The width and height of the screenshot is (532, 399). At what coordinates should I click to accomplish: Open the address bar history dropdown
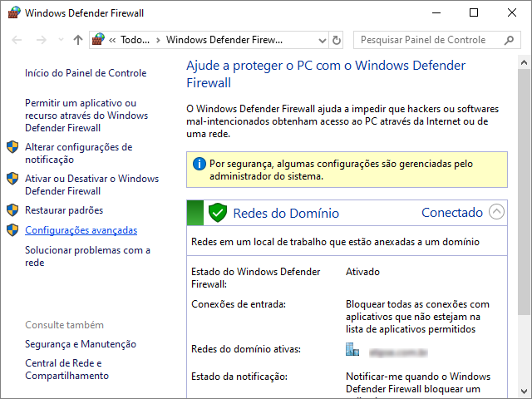322,40
